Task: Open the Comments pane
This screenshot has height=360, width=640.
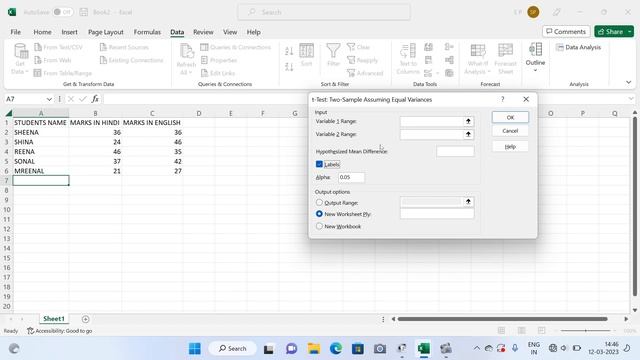Action: pyautogui.click(x=566, y=31)
